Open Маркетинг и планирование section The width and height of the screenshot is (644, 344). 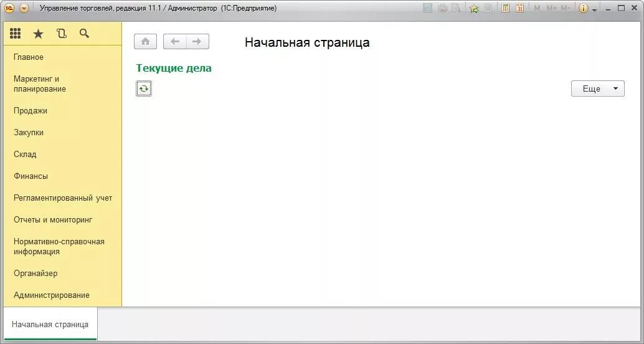39,84
